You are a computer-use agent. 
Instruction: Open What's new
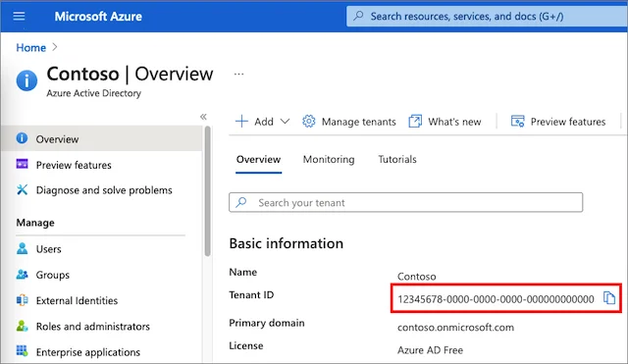pyautogui.click(x=454, y=122)
